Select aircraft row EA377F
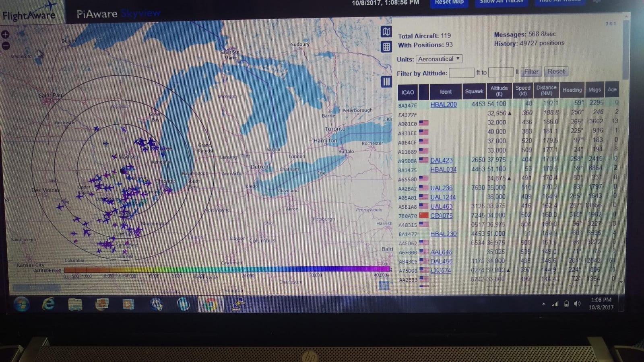644x362 pixels. coord(509,114)
